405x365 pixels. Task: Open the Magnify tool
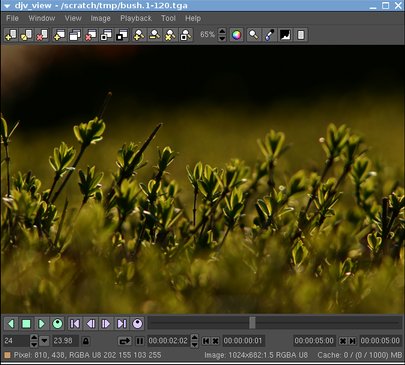pos(254,35)
